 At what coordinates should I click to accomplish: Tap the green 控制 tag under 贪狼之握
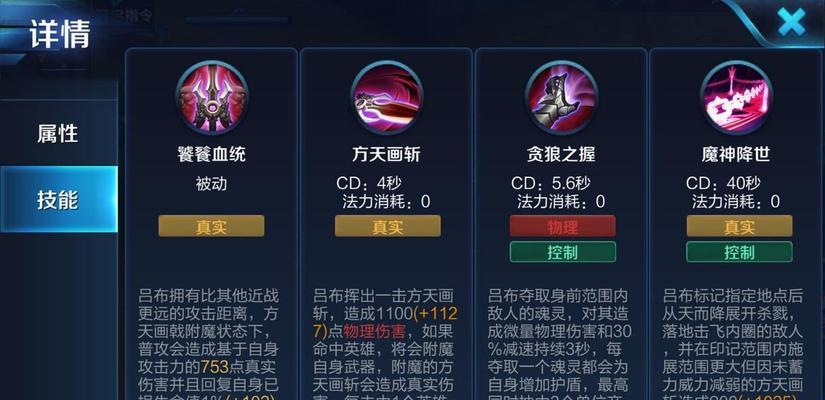pyautogui.click(x=562, y=252)
